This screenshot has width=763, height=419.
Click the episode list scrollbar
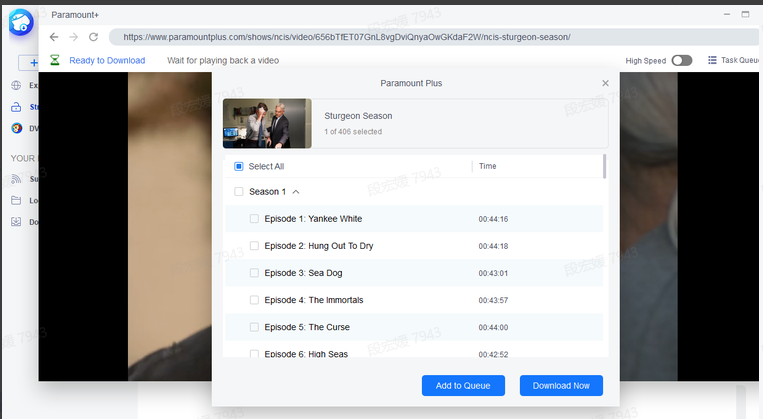tap(604, 166)
